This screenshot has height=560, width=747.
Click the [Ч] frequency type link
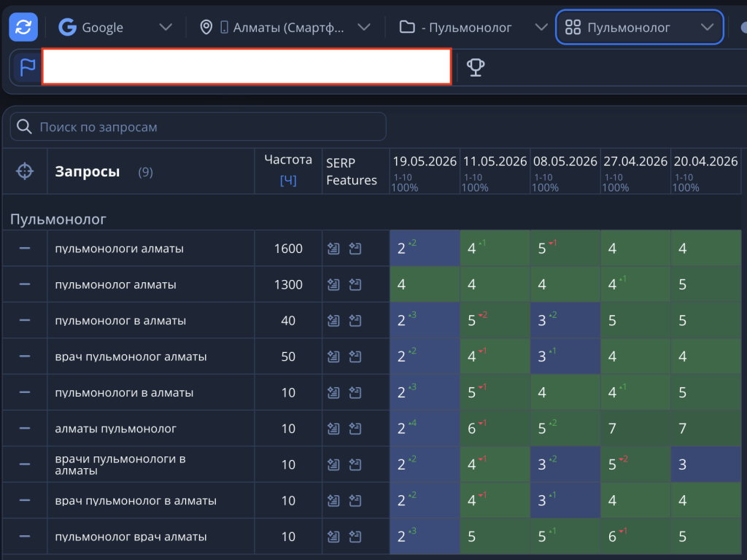pos(288,181)
